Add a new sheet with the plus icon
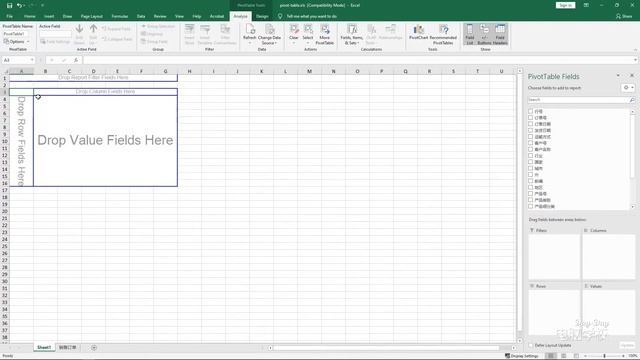 tap(94, 347)
